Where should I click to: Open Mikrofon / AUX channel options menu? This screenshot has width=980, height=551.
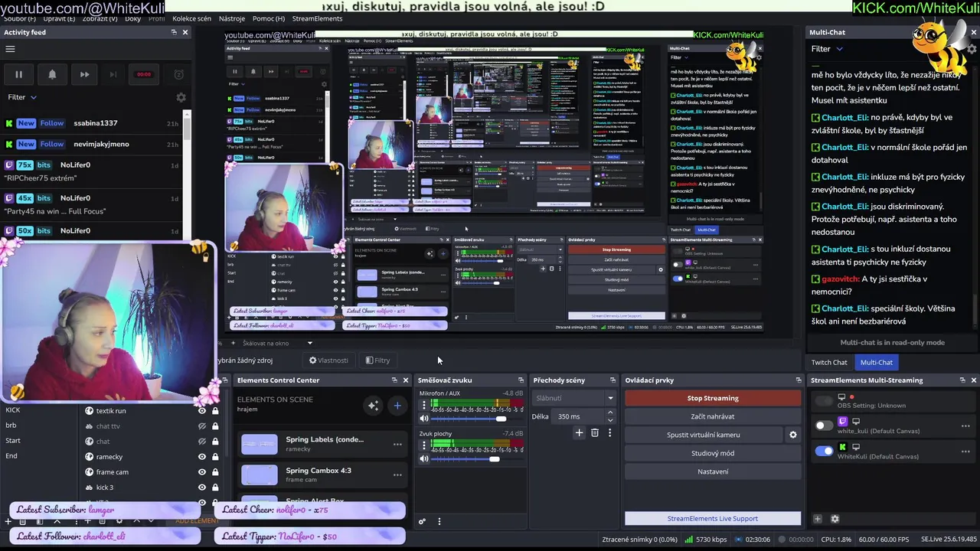point(423,406)
